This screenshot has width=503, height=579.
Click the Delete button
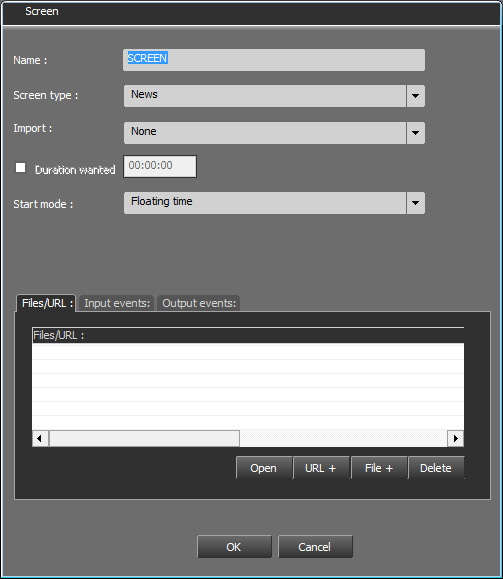coord(436,468)
